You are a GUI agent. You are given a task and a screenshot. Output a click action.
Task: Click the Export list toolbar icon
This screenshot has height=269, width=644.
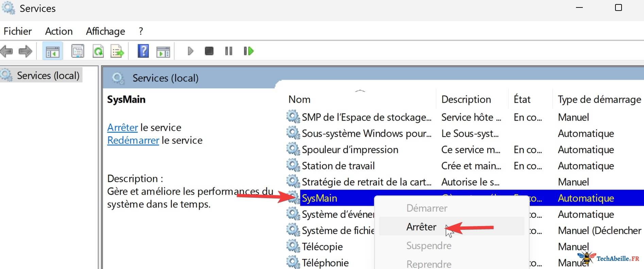(x=117, y=51)
